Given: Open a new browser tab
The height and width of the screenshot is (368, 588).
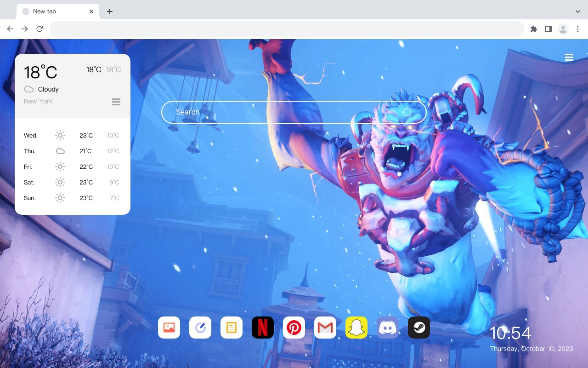Looking at the screenshot, I should [x=109, y=11].
